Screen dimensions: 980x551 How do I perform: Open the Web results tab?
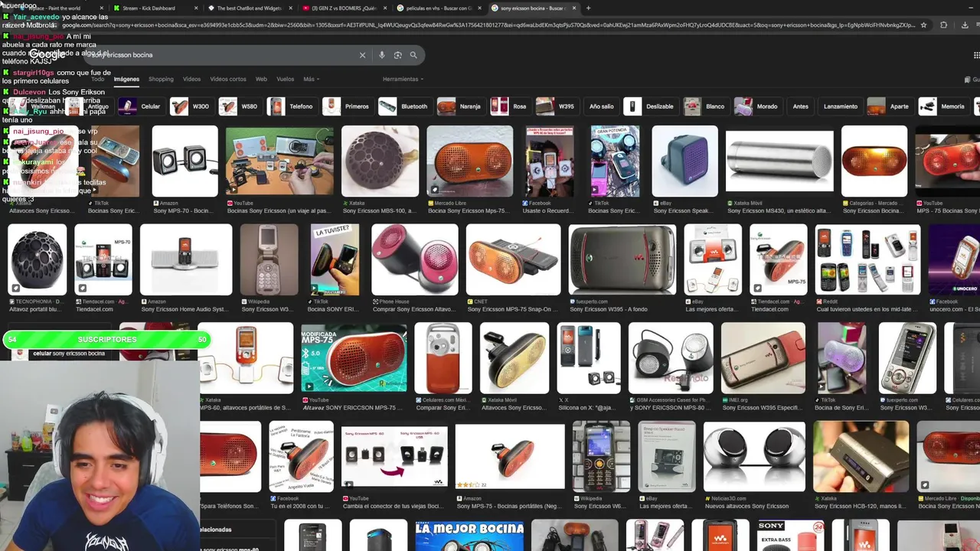pyautogui.click(x=261, y=79)
